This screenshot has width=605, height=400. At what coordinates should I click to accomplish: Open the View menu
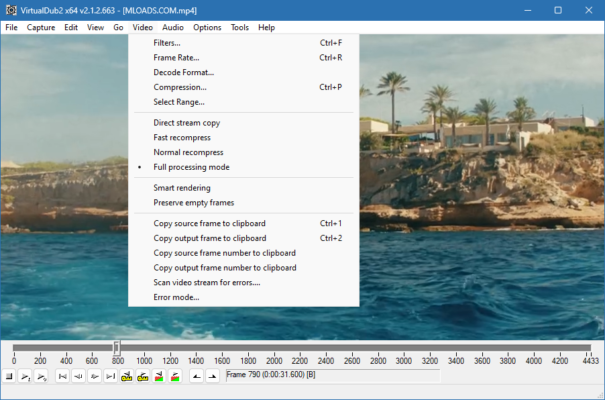pyautogui.click(x=95, y=27)
